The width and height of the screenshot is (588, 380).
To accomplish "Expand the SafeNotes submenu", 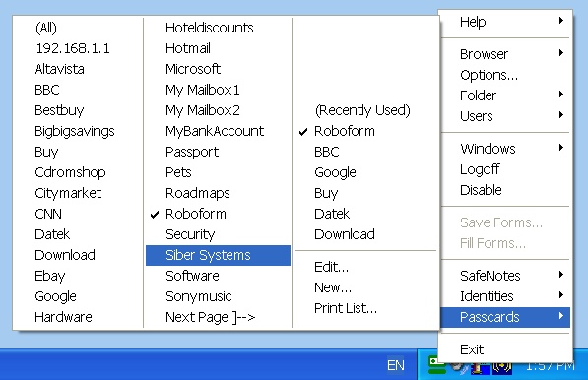I will tap(505, 276).
